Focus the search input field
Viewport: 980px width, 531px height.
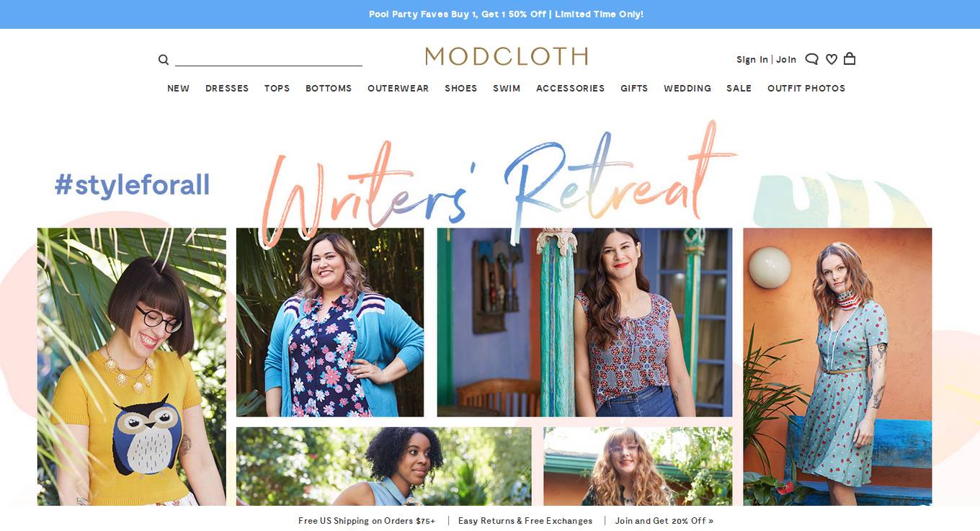(x=268, y=59)
